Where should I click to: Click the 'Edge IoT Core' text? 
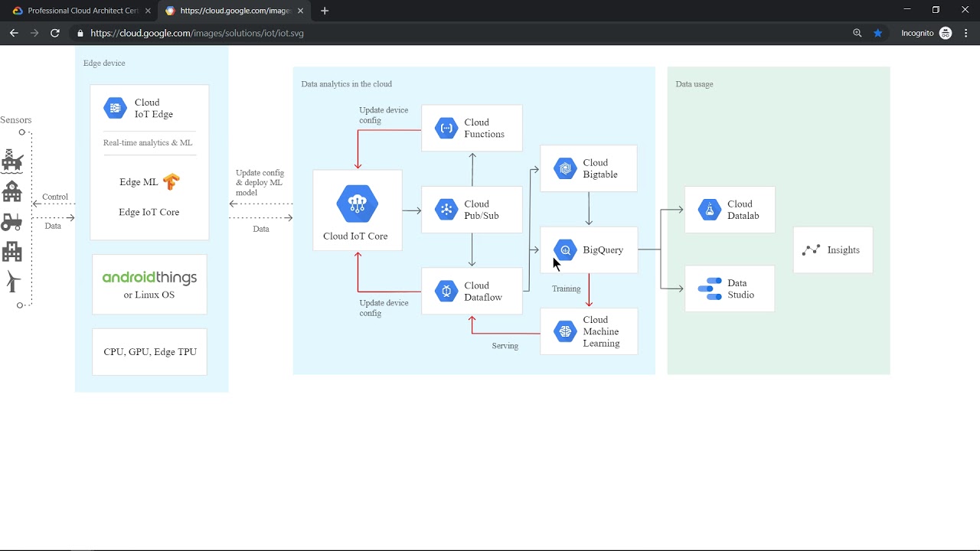click(x=149, y=212)
